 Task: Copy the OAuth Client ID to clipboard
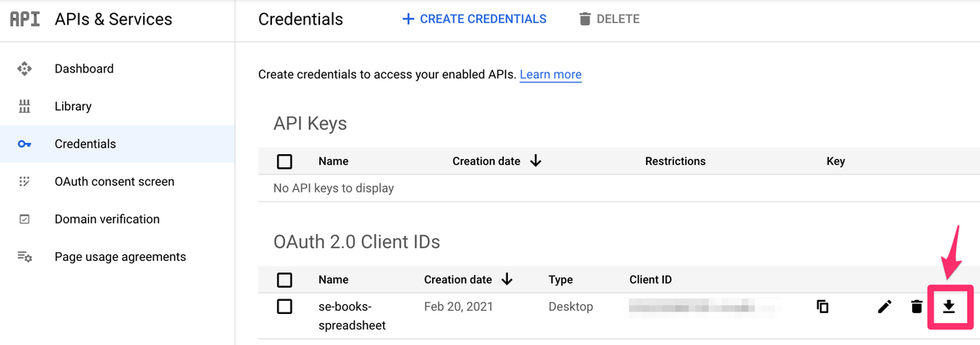[x=822, y=307]
